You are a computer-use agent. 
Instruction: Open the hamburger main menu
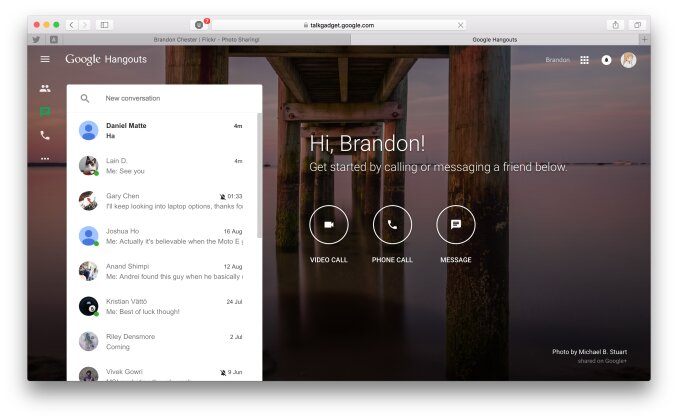pyautogui.click(x=45, y=59)
